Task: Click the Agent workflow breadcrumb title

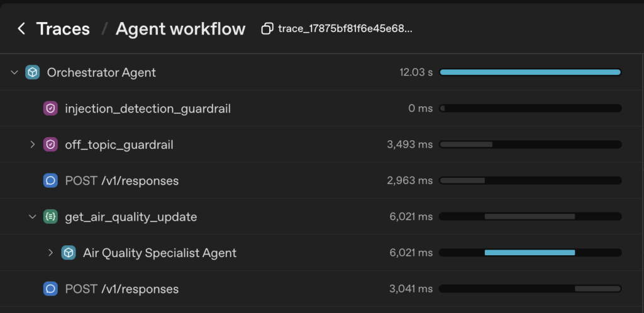Action: click(180, 29)
